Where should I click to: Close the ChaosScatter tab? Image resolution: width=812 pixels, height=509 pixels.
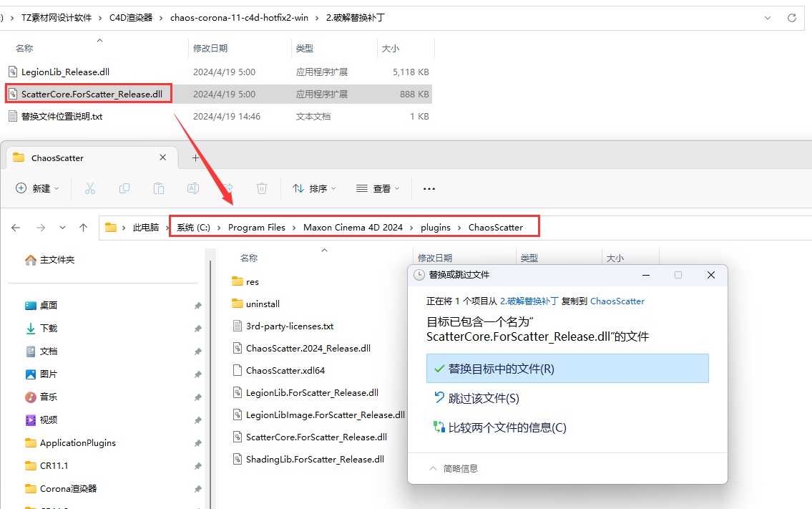pos(162,157)
